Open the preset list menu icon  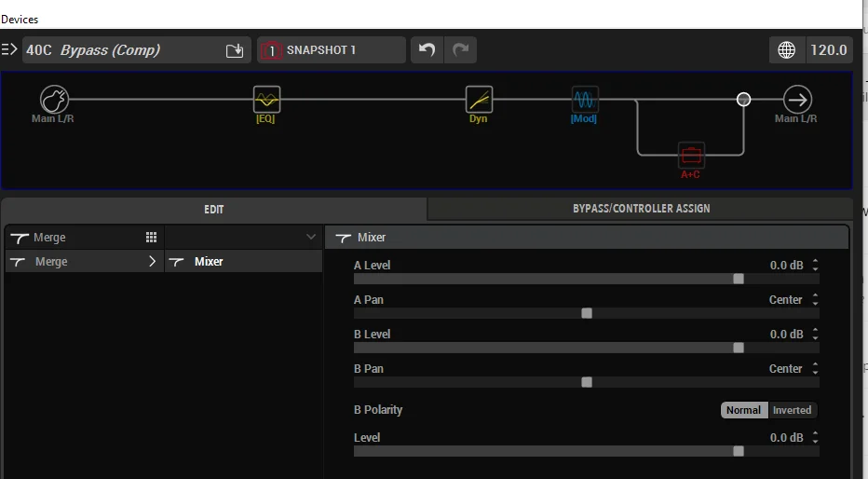(x=9, y=49)
